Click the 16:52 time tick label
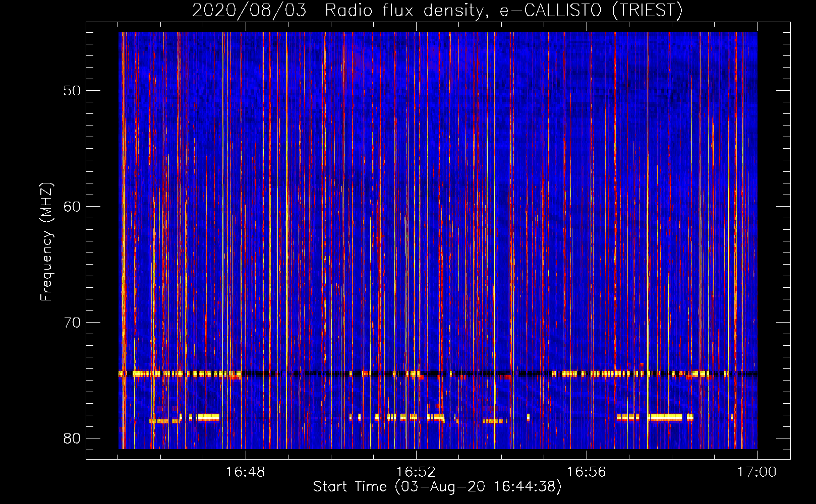816x504 pixels. [416, 472]
